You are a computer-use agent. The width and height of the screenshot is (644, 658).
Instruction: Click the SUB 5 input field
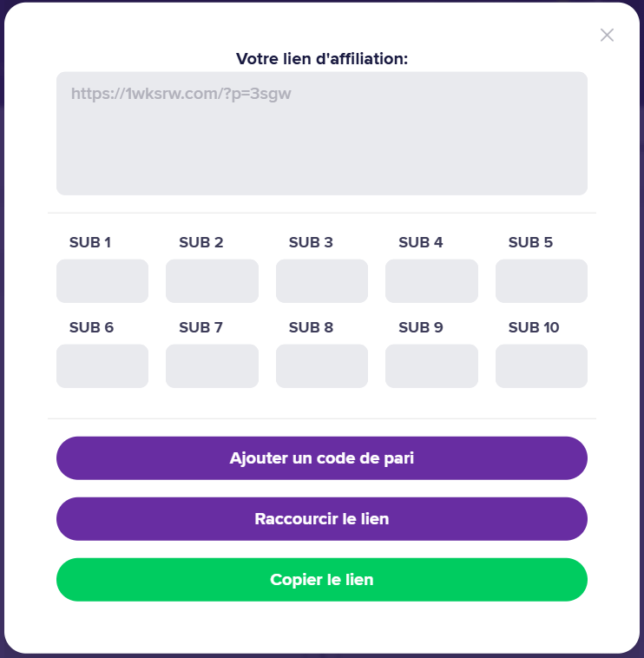tap(542, 281)
